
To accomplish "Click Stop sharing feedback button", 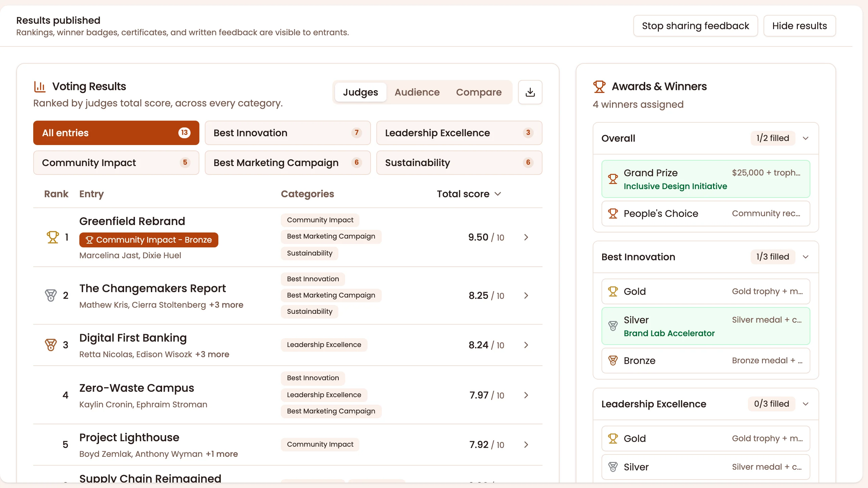I will (x=695, y=26).
